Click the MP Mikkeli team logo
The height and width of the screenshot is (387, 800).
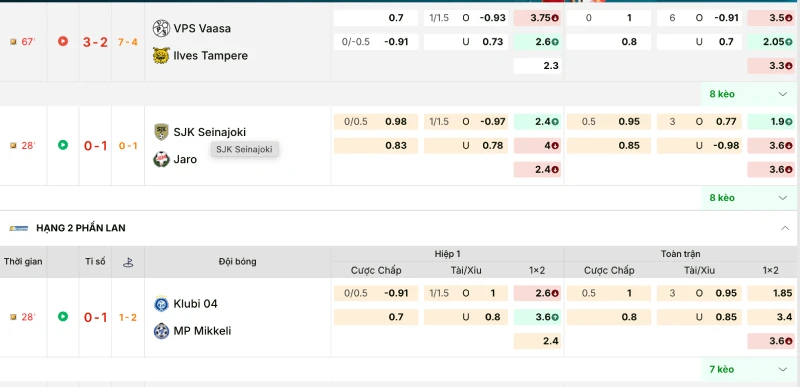coord(161,331)
